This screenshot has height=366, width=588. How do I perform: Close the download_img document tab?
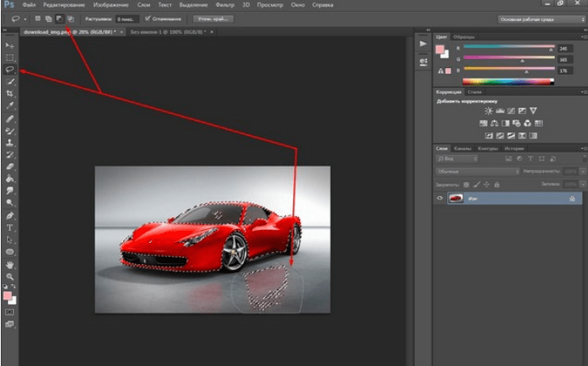121,32
